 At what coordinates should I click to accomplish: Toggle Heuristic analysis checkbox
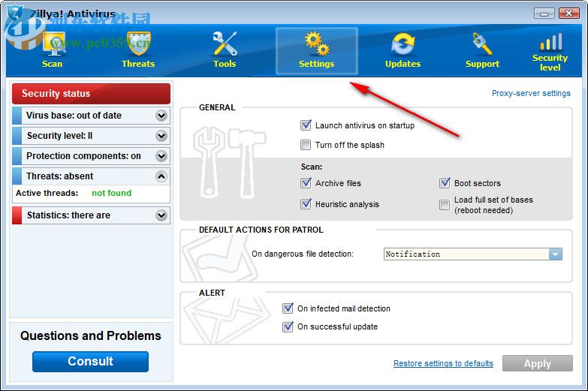tap(306, 204)
